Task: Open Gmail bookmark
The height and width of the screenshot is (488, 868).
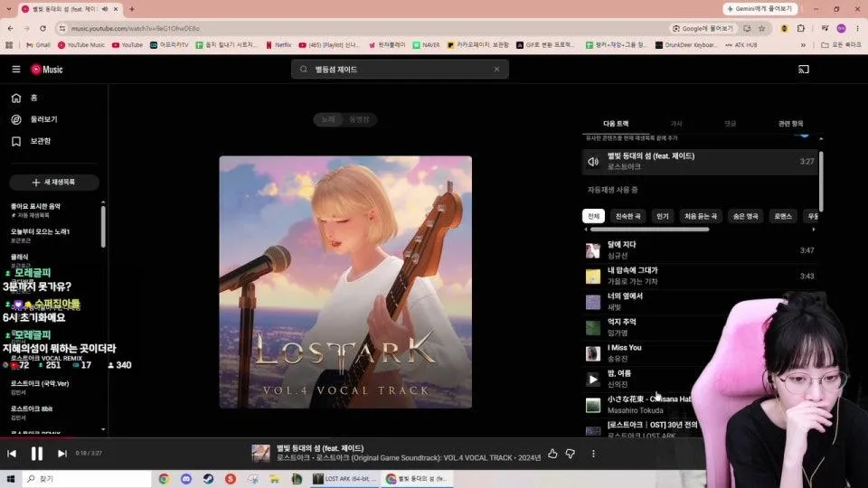Action: coord(38,45)
